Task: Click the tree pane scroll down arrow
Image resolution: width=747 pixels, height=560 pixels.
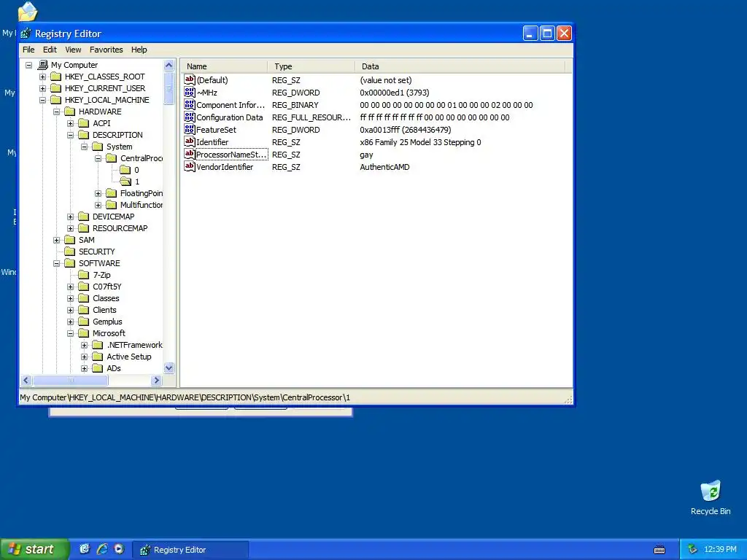Action: click(169, 368)
